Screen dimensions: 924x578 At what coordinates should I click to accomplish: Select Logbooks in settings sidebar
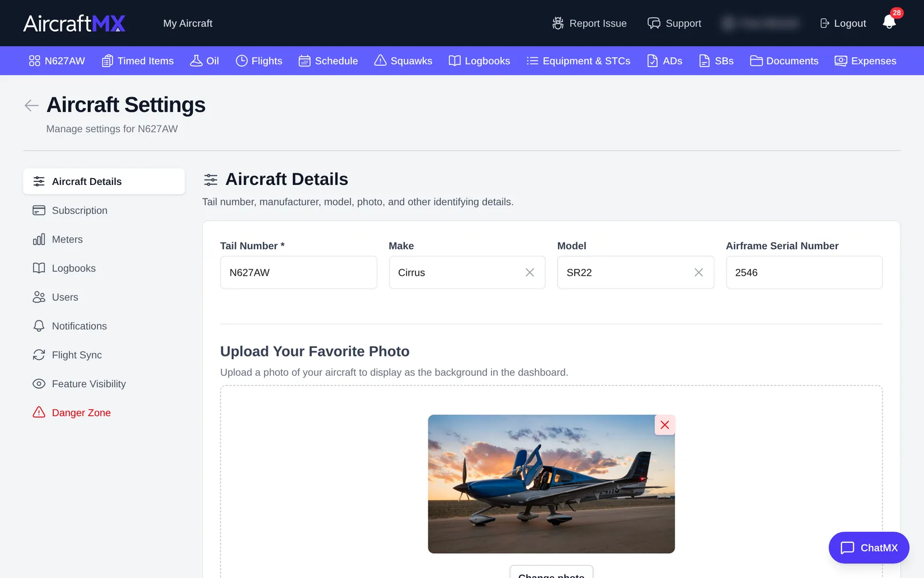click(104, 268)
